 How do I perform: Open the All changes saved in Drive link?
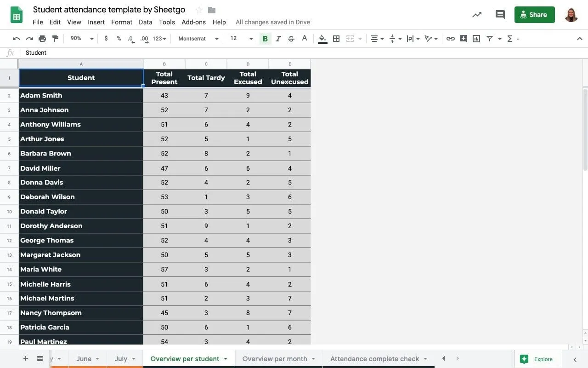click(x=272, y=22)
